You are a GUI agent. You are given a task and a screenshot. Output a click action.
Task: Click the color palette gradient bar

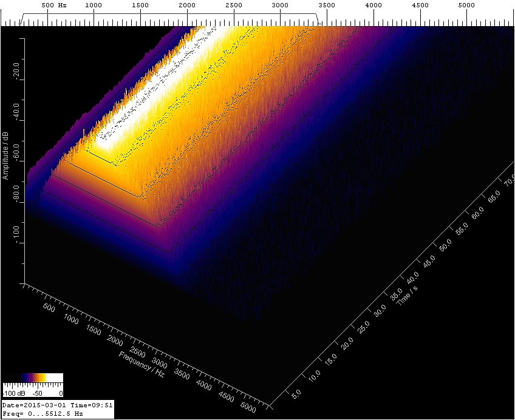[x=32, y=378]
